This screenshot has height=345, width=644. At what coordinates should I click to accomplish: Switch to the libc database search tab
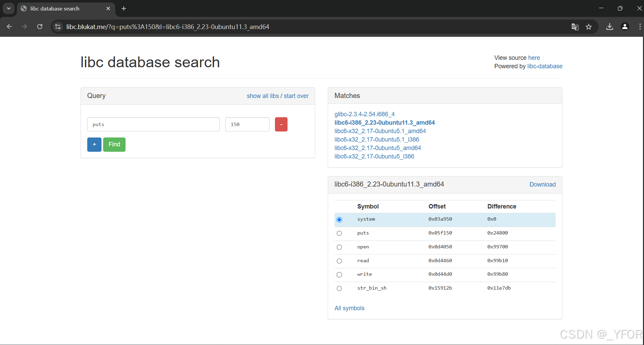[54, 8]
